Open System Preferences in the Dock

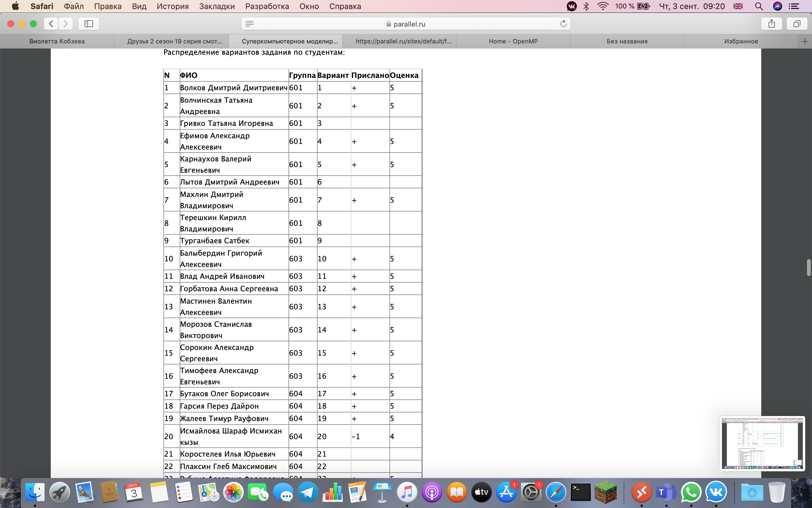point(531,492)
